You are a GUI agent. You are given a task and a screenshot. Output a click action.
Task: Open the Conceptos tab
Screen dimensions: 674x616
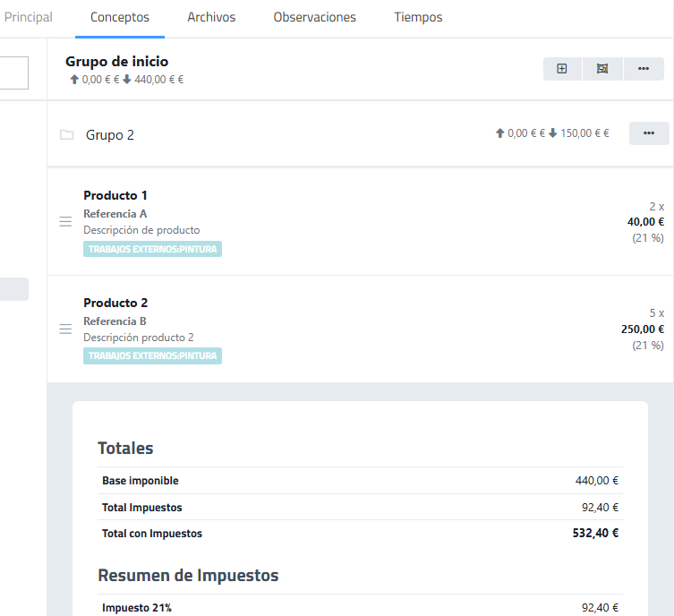pyautogui.click(x=120, y=17)
